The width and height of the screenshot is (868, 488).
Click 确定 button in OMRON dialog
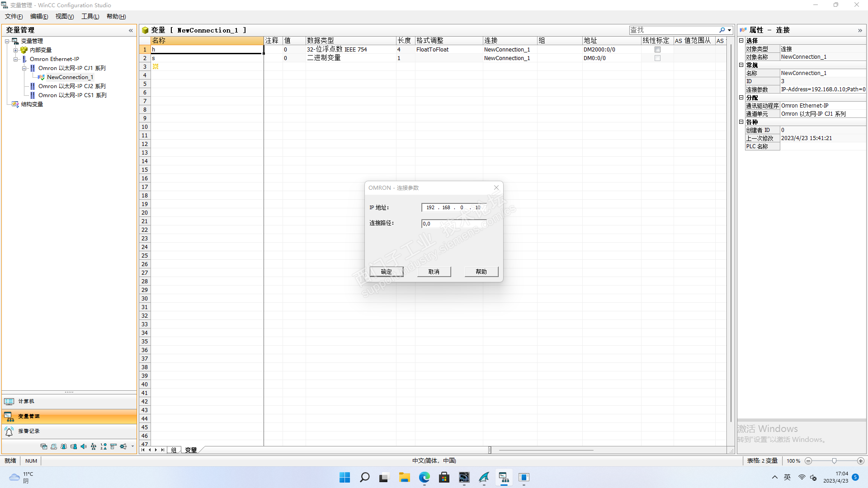pyautogui.click(x=386, y=272)
